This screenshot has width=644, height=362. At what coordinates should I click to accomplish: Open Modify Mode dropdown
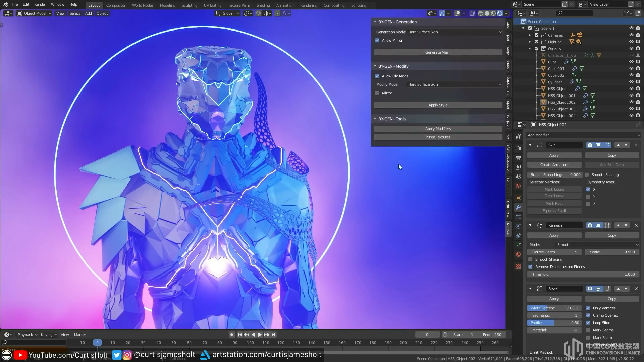click(454, 84)
